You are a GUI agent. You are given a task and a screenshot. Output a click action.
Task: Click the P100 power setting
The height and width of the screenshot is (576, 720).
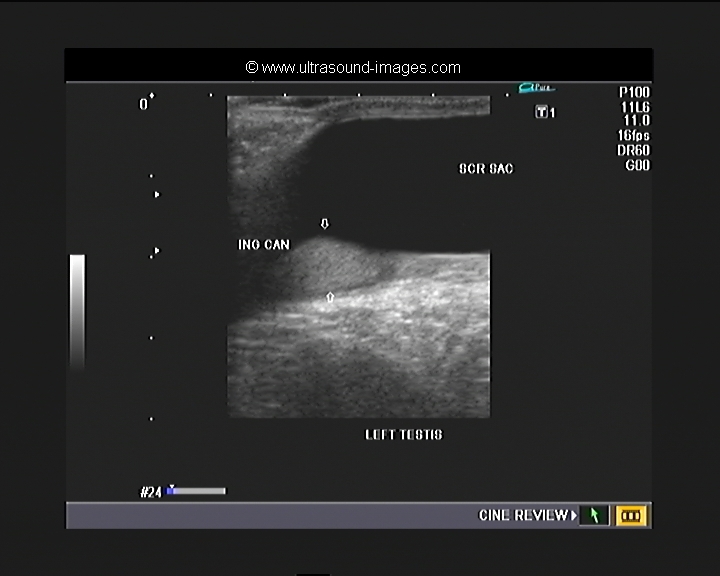point(634,92)
